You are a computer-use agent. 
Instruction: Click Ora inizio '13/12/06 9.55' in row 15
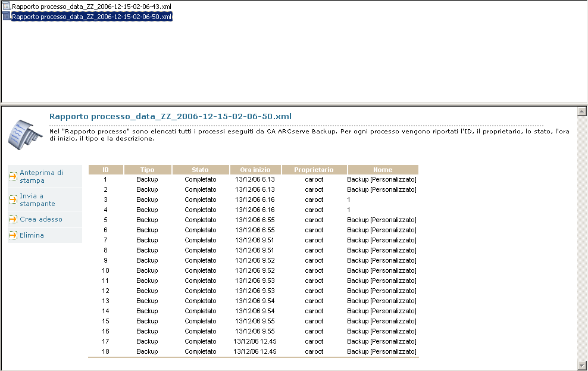point(255,322)
